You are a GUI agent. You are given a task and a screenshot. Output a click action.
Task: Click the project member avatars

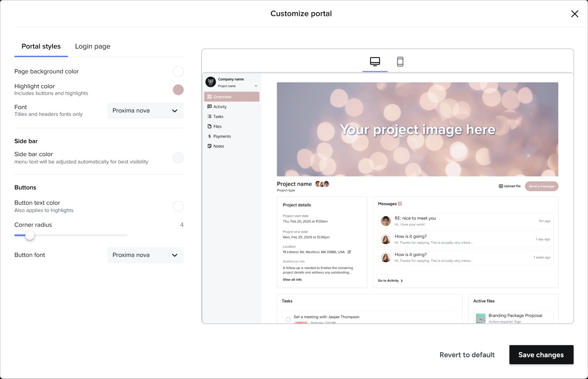tap(322, 184)
